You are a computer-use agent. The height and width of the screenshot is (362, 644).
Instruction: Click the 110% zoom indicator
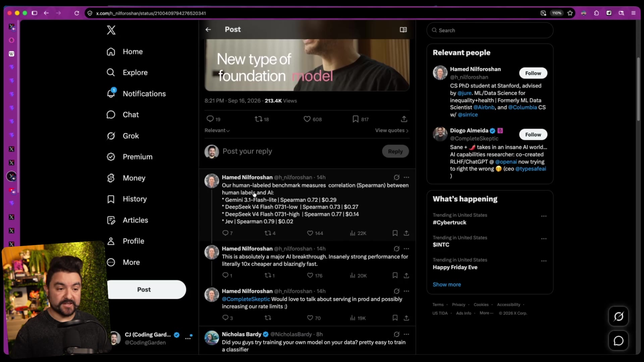[556, 13]
